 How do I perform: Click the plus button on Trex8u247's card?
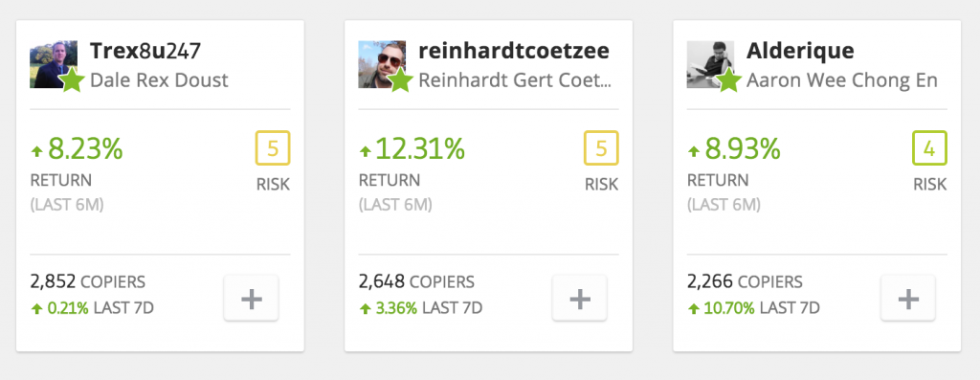[x=252, y=299]
